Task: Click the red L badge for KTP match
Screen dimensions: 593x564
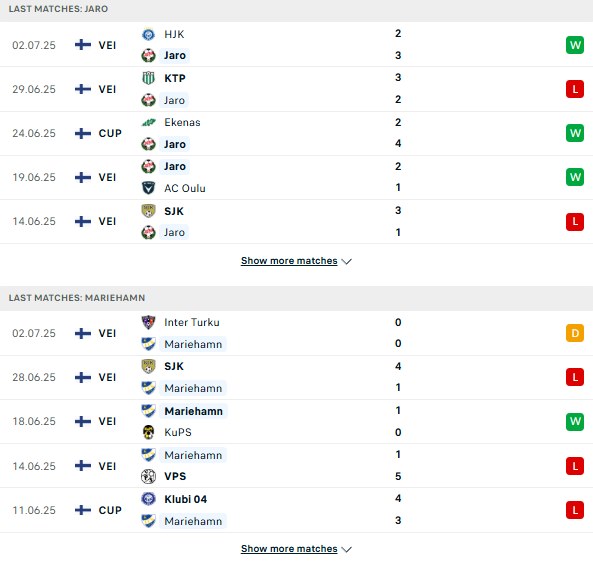Action: coord(575,89)
